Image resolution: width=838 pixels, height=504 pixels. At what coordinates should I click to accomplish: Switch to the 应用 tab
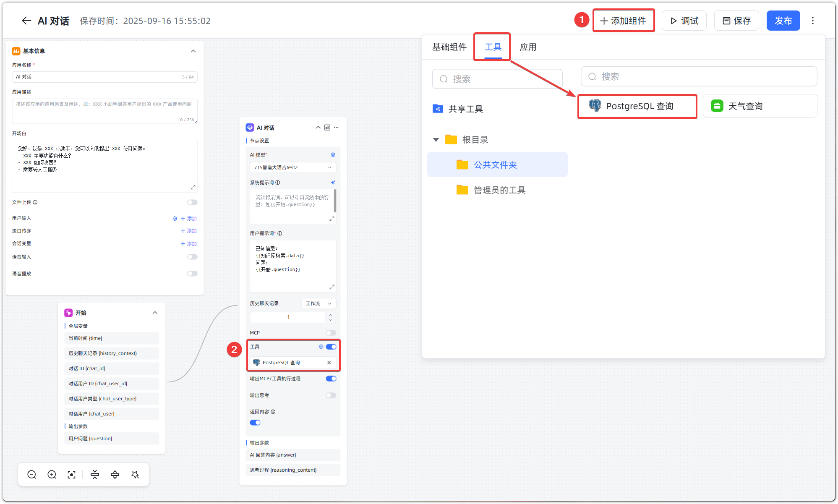coord(528,47)
